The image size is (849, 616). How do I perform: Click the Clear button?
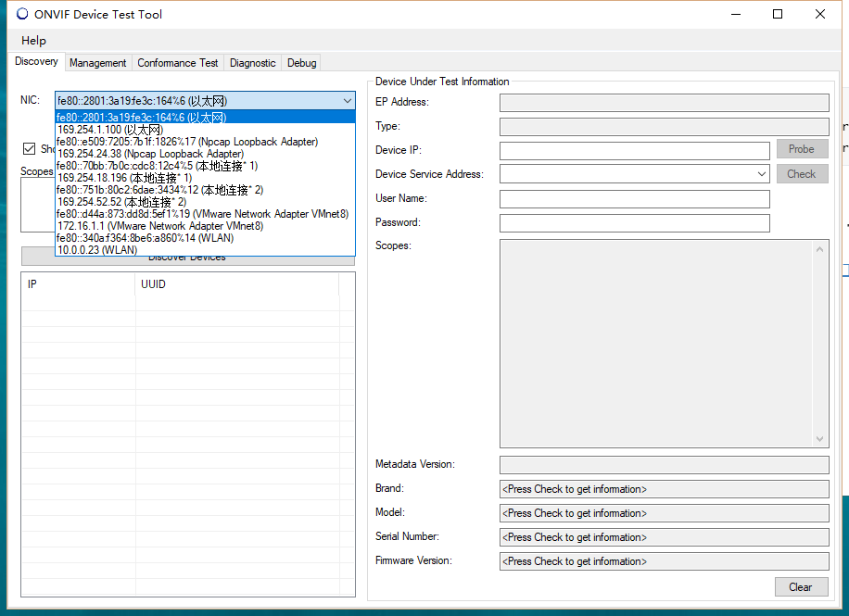point(801,586)
